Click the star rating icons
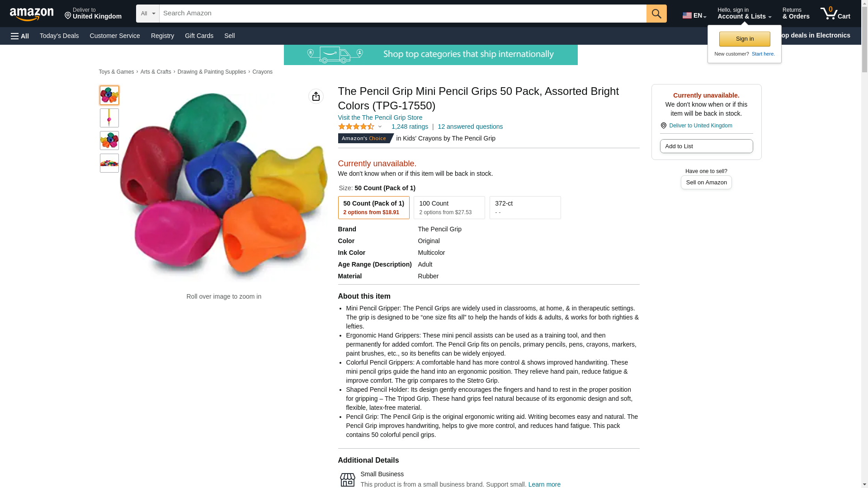This screenshot has width=868, height=488. pyautogui.click(x=356, y=127)
